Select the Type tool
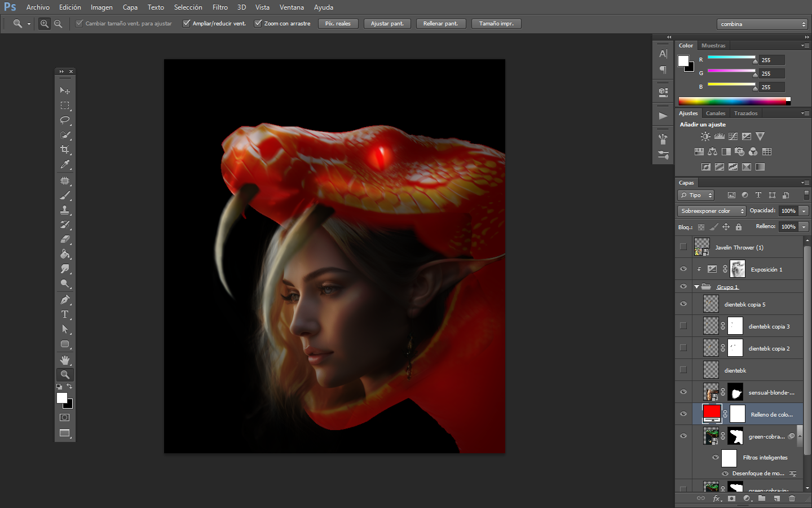Screen dimensions: 812x508 pos(65,314)
